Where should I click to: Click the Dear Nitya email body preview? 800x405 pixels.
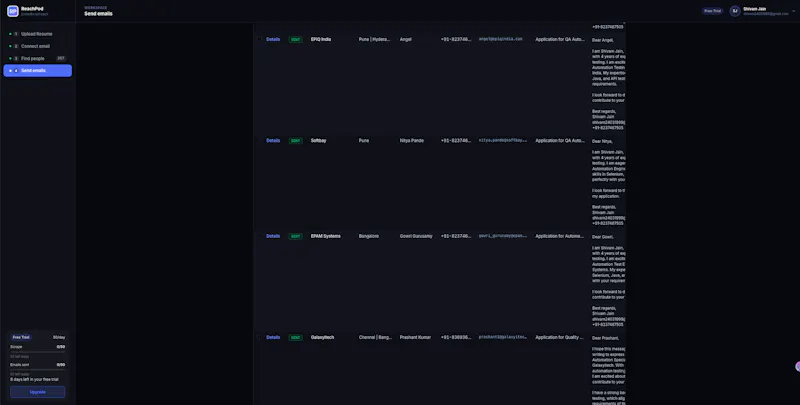(609, 182)
